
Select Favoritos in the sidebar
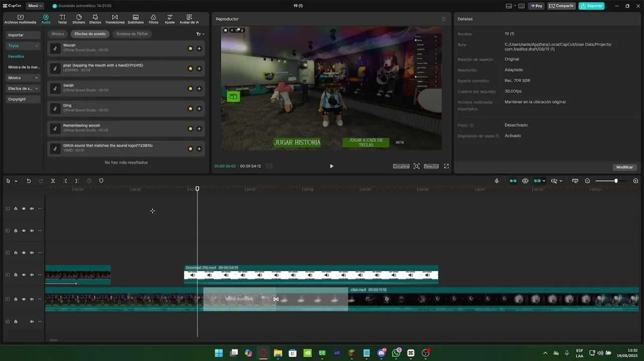[16, 56]
